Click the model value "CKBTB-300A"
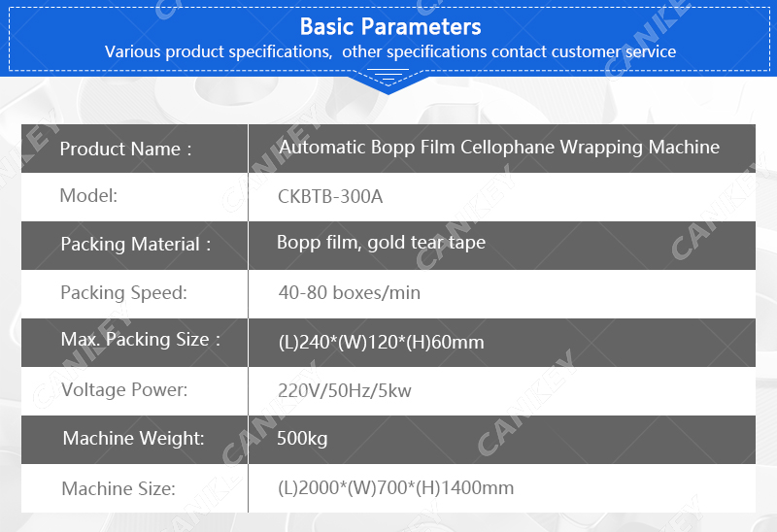 click(x=330, y=197)
